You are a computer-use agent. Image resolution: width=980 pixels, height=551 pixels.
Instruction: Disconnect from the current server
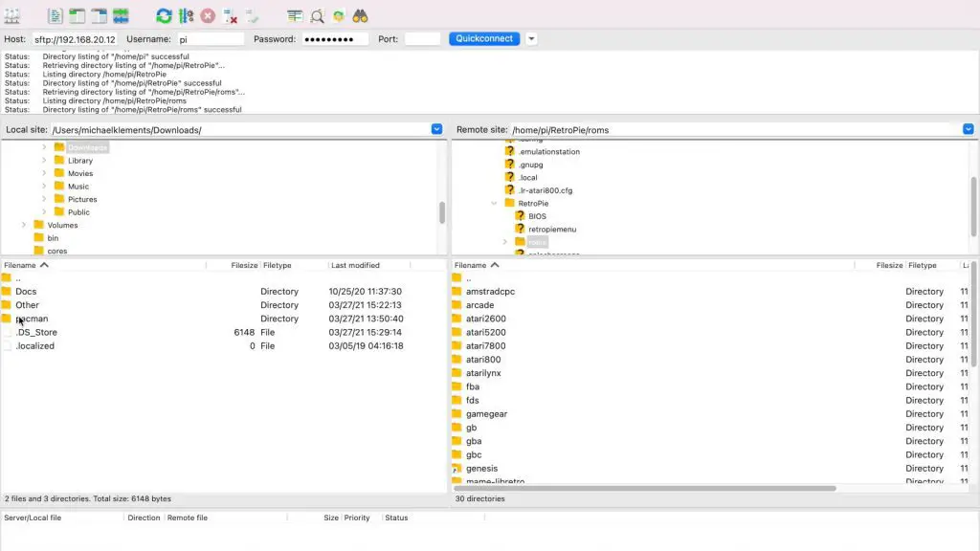click(x=231, y=16)
